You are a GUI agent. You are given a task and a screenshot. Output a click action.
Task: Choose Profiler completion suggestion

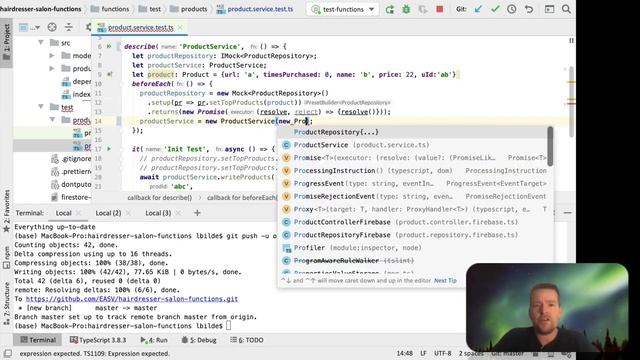click(x=412, y=248)
